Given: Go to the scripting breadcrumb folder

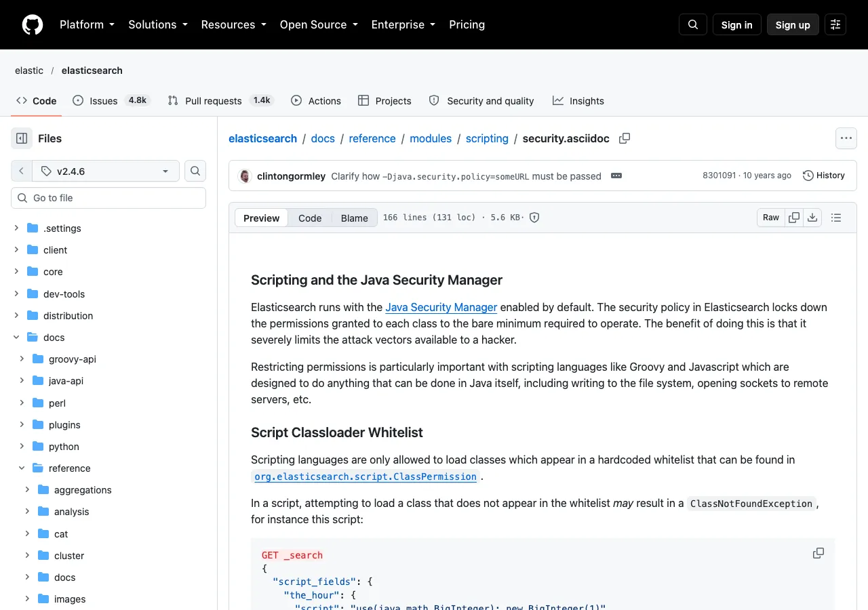Looking at the screenshot, I should (487, 138).
